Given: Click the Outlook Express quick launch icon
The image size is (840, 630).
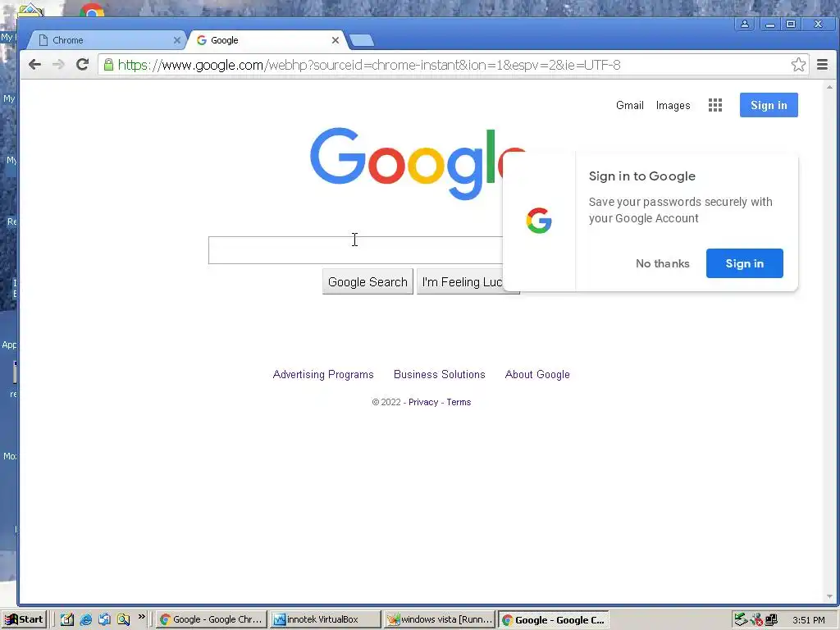Looking at the screenshot, I should pos(104,619).
